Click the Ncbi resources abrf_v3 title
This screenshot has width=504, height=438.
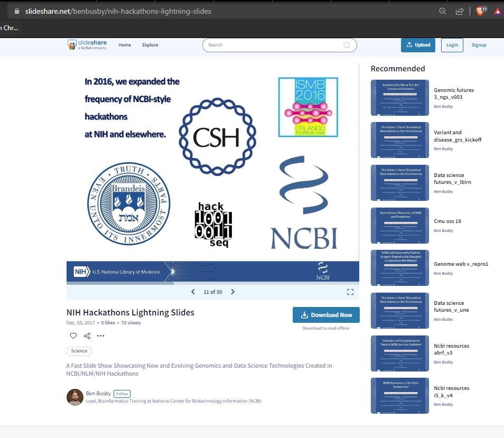pyautogui.click(x=452, y=349)
